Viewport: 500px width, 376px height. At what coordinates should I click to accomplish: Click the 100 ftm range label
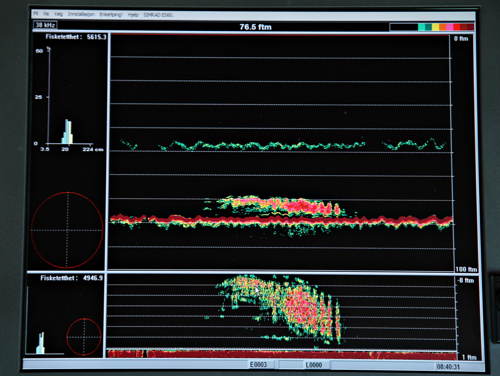(466, 269)
